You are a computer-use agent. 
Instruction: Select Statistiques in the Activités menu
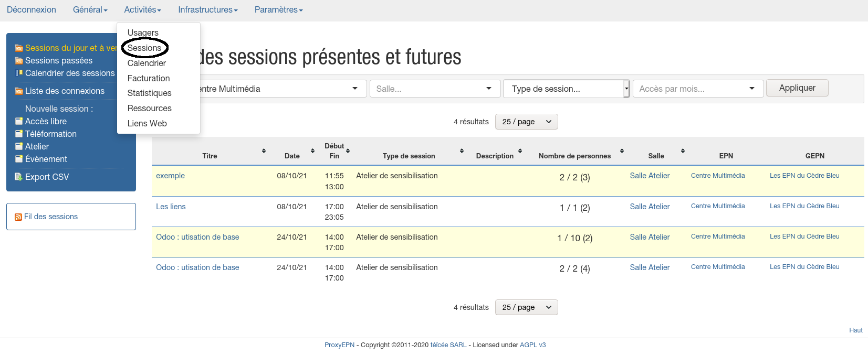point(149,93)
